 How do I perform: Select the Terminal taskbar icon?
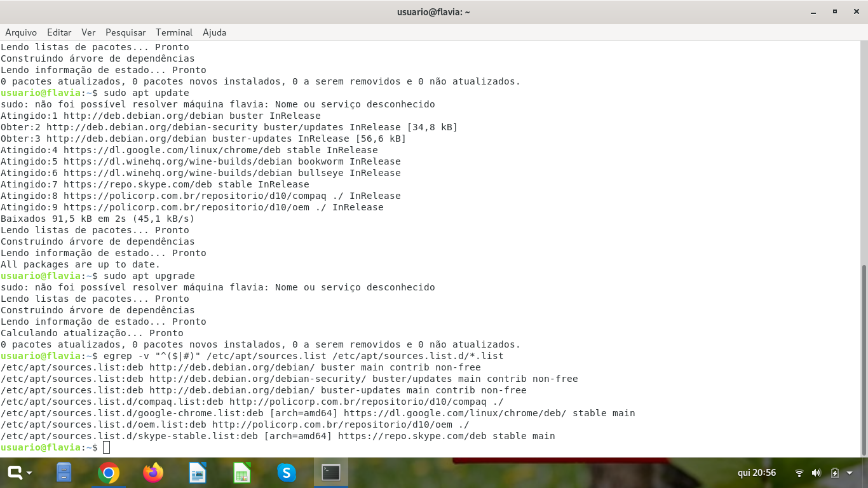click(331, 473)
